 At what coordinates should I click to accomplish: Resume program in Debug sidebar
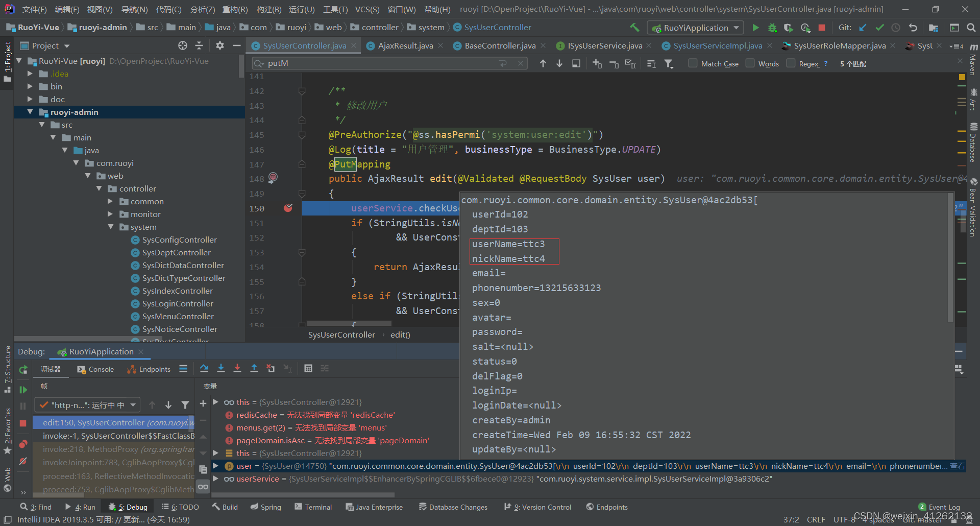point(23,390)
